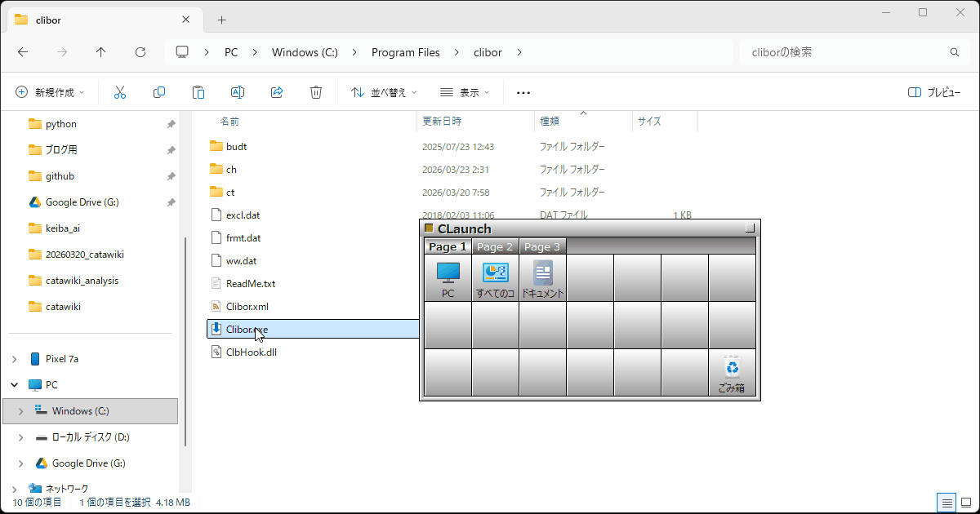Viewport: 980px width, 514px height.
Task: Click the rename icon in toolbar
Action: (238, 92)
